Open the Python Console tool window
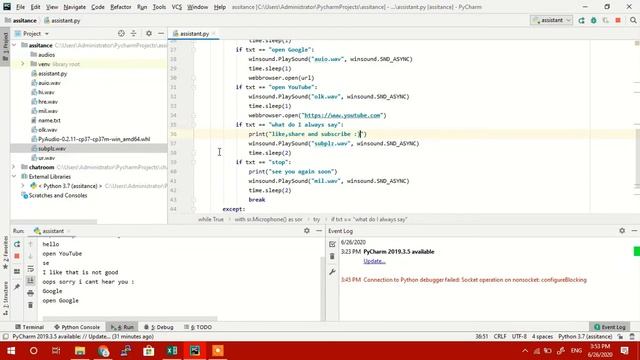 (77, 327)
